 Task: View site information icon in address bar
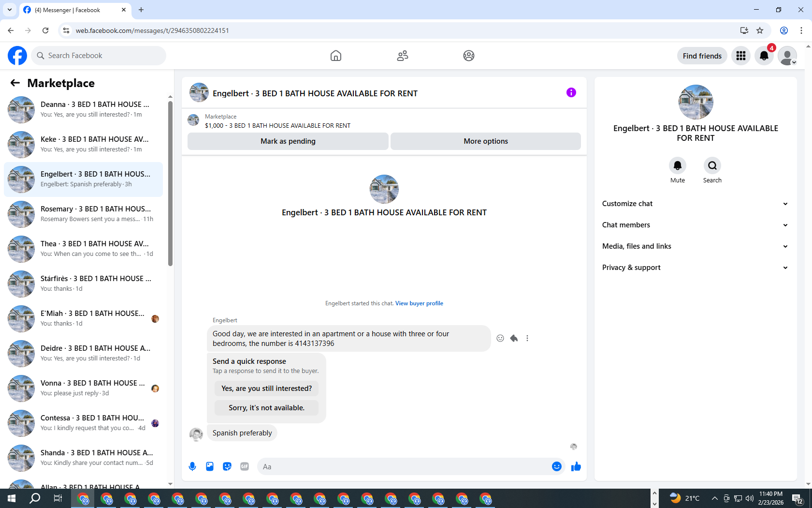point(66,30)
